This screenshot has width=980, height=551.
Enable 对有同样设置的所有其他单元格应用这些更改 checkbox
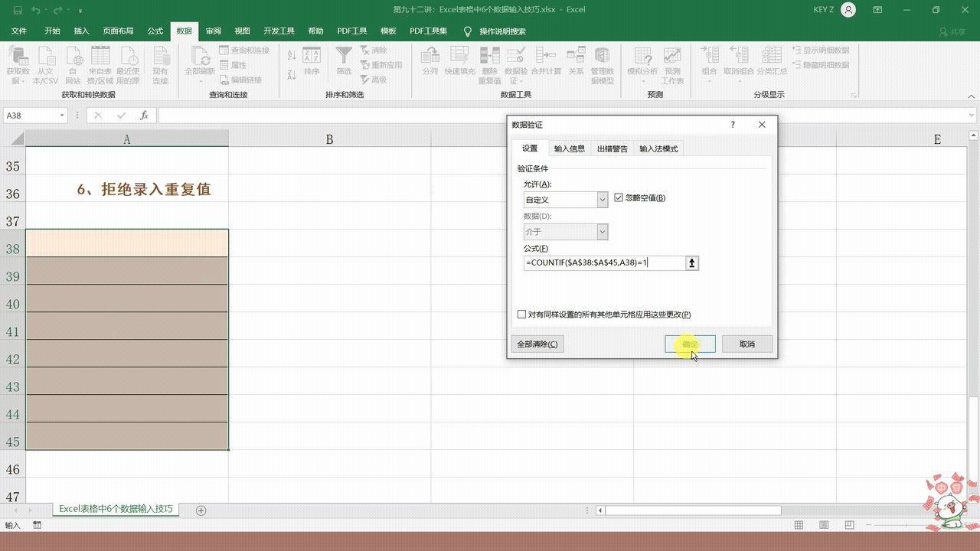(522, 315)
